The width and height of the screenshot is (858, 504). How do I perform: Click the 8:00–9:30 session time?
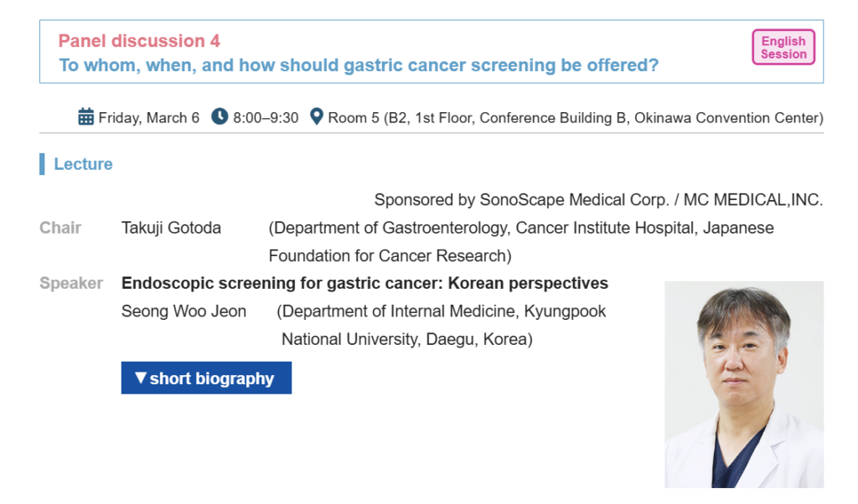point(266,118)
